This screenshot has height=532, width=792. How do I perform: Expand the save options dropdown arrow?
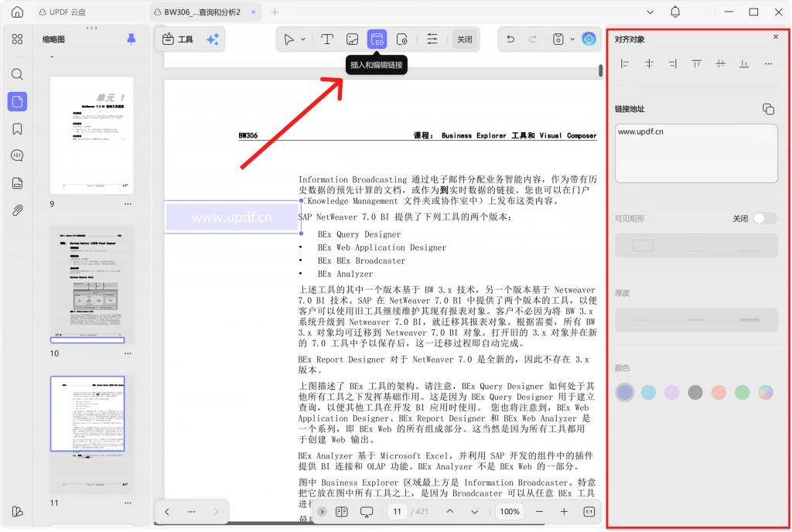pyautogui.click(x=572, y=39)
